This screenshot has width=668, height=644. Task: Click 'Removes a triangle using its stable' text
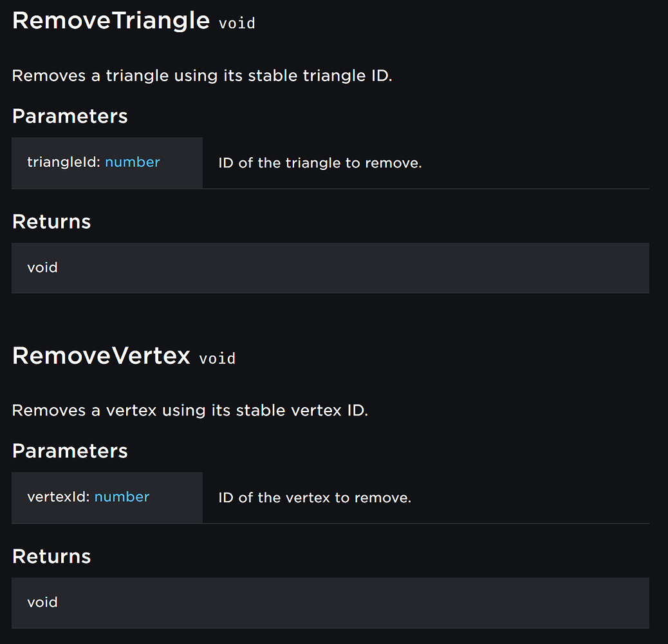point(154,75)
